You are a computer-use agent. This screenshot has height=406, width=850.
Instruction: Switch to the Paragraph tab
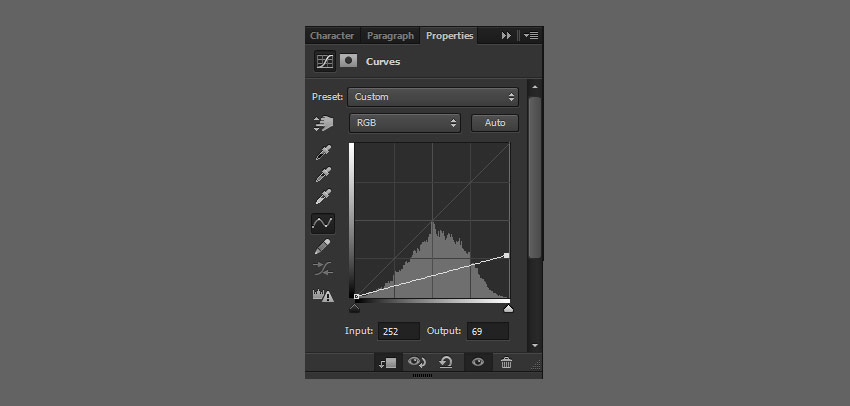390,36
